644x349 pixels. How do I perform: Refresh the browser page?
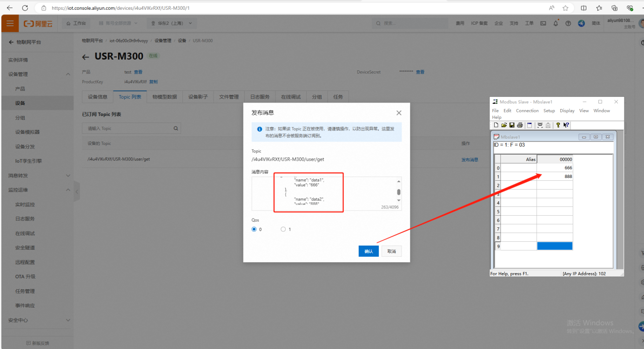[x=25, y=8]
